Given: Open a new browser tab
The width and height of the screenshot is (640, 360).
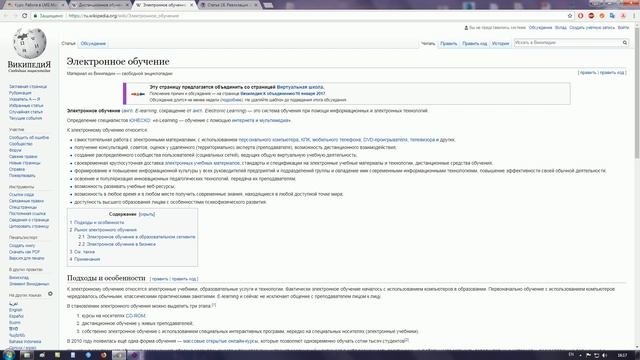Looking at the screenshot, I should tap(268, 5).
